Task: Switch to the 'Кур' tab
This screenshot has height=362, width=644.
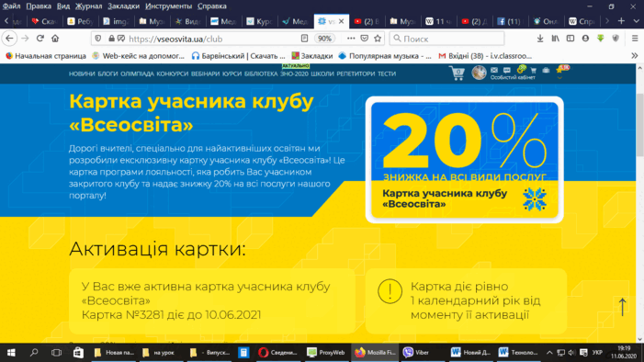Action: pyautogui.click(x=261, y=21)
